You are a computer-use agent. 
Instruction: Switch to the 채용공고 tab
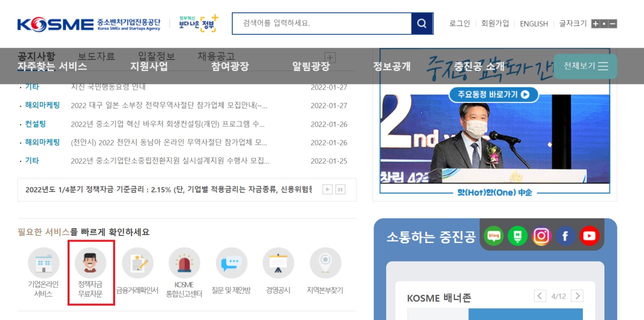click(x=216, y=56)
